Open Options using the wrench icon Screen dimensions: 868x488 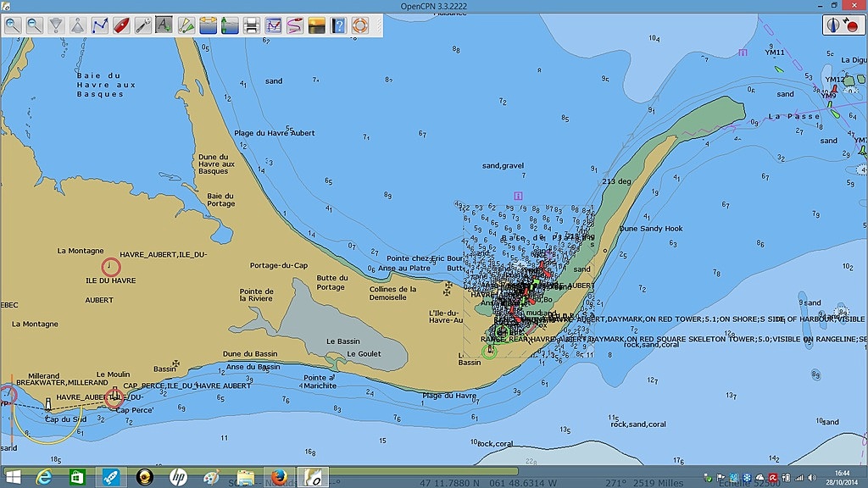142,25
